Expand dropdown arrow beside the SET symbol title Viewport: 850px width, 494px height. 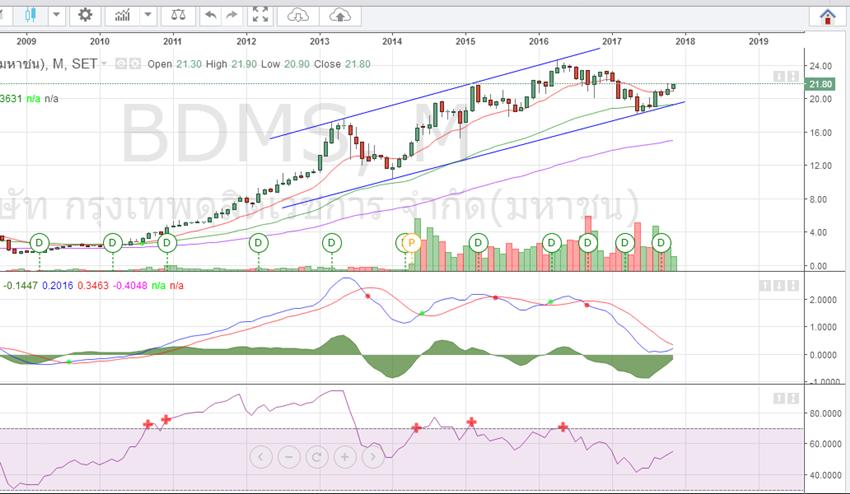[x=104, y=64]
